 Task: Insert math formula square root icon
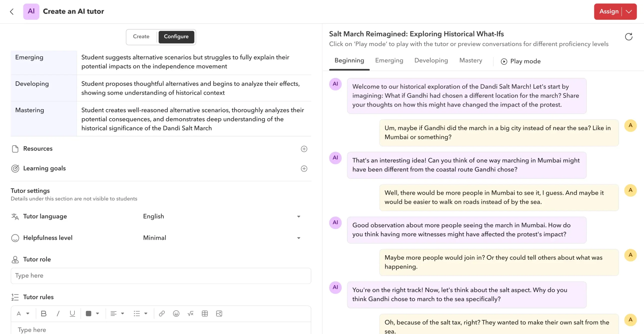pos(190,314)
